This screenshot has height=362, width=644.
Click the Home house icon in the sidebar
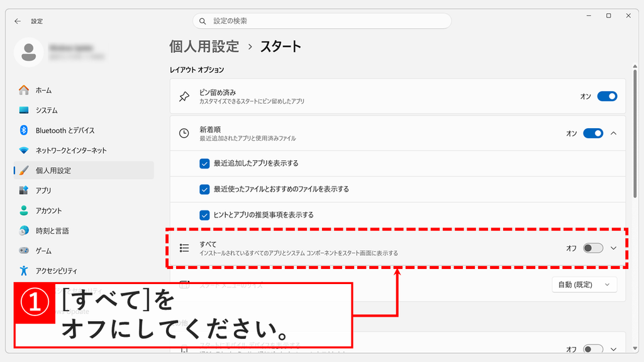pyautogui.click(x=24, y=90)
